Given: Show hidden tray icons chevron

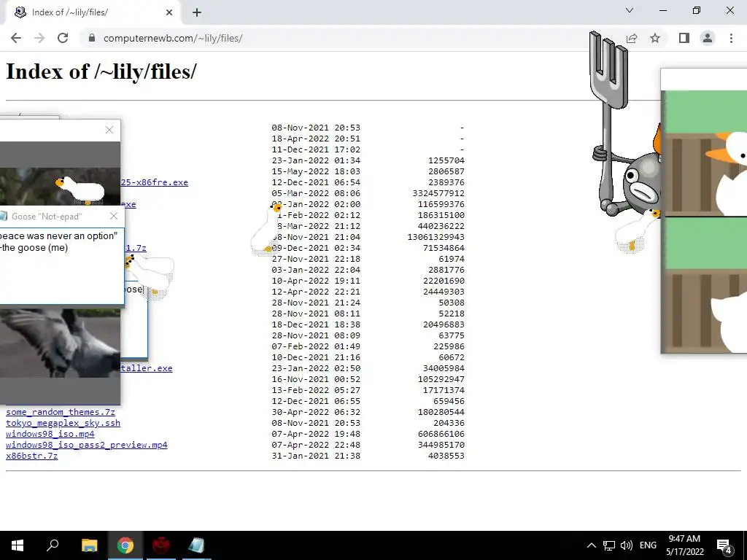Looking at the screenshot, I should pyautogui.click(x=591, y=545).
